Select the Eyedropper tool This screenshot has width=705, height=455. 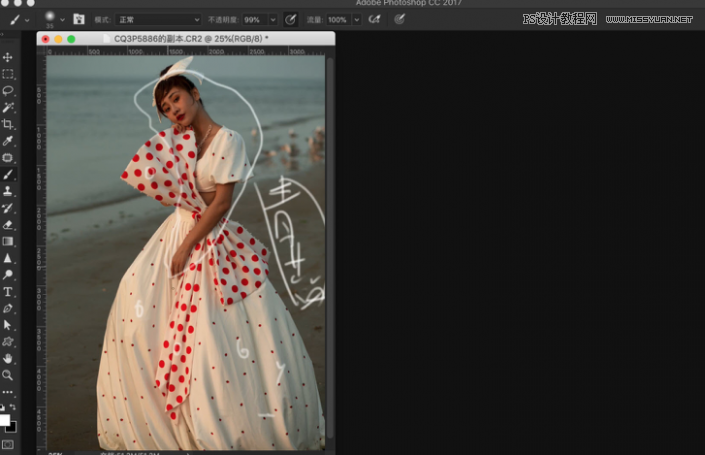point(8,141)
